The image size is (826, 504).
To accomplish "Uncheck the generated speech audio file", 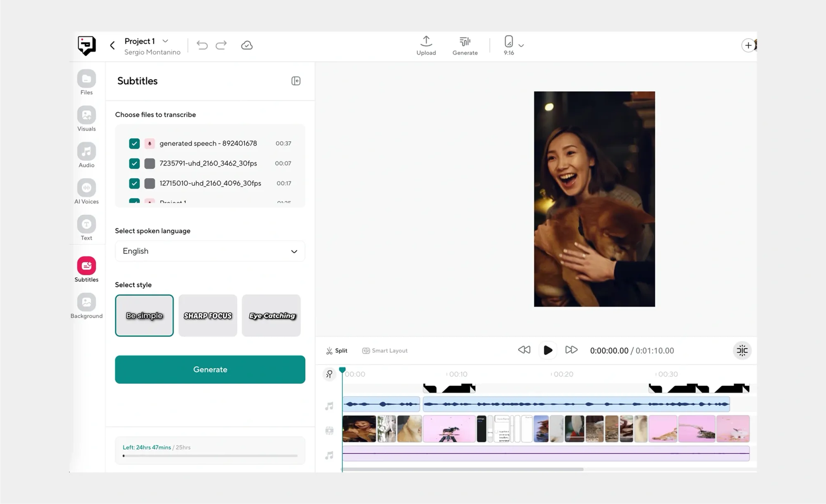I will click(x=134, y=143).
